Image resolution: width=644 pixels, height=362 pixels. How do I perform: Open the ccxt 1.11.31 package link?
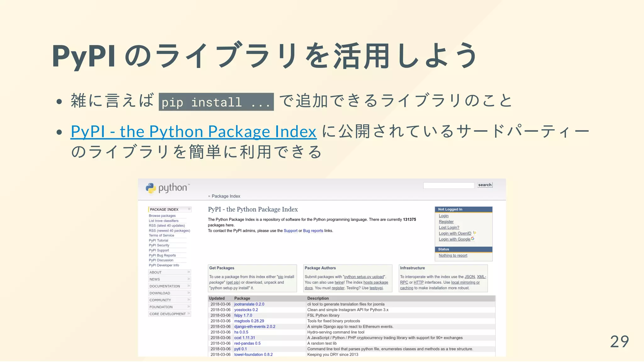pos(244,338)
